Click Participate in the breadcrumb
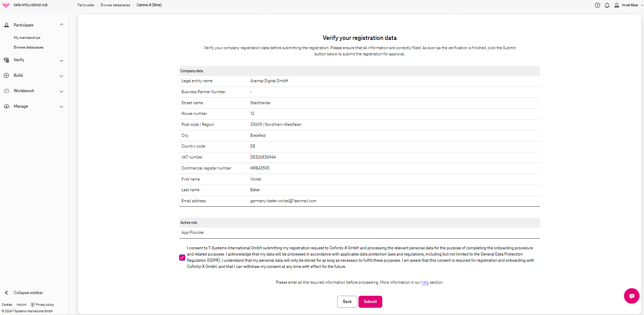 (x=86, y=5)
